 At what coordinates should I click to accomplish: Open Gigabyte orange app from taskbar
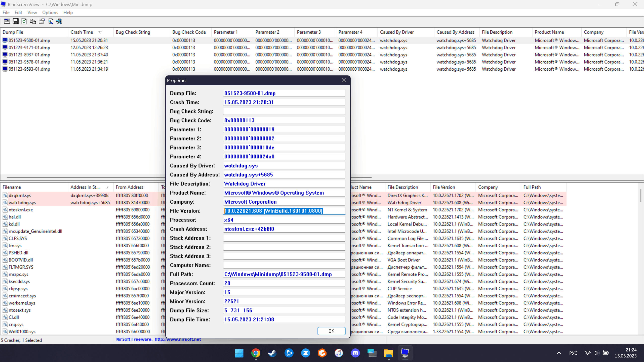(x=322, y=353)
